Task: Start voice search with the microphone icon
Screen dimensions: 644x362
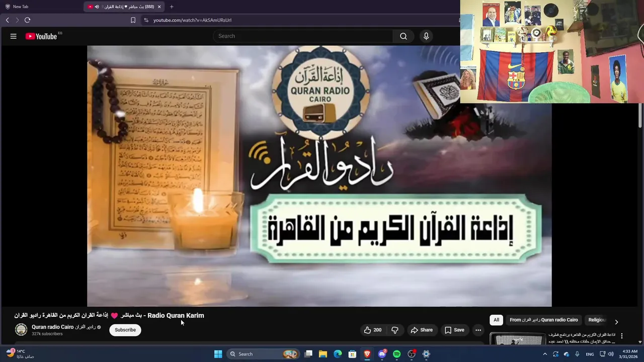Action: 426,36
